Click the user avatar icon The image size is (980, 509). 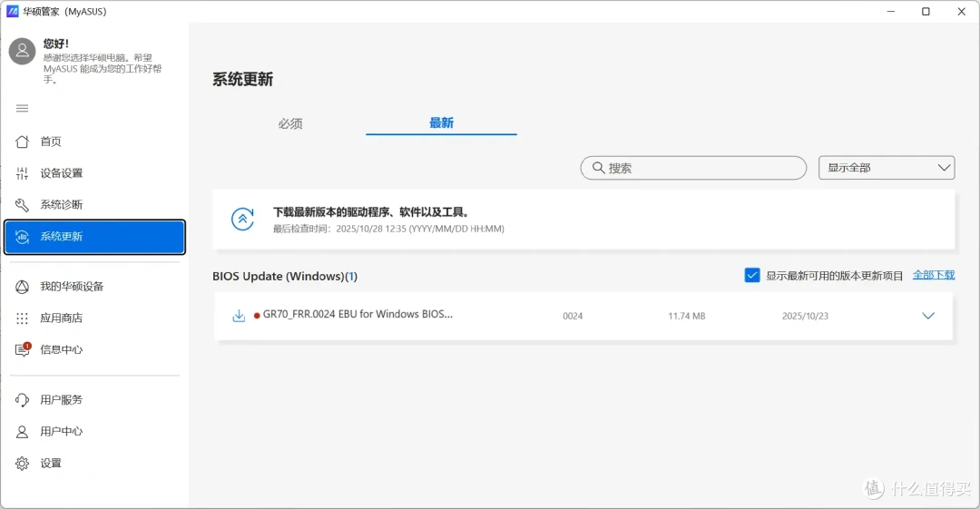coord(23,52)
